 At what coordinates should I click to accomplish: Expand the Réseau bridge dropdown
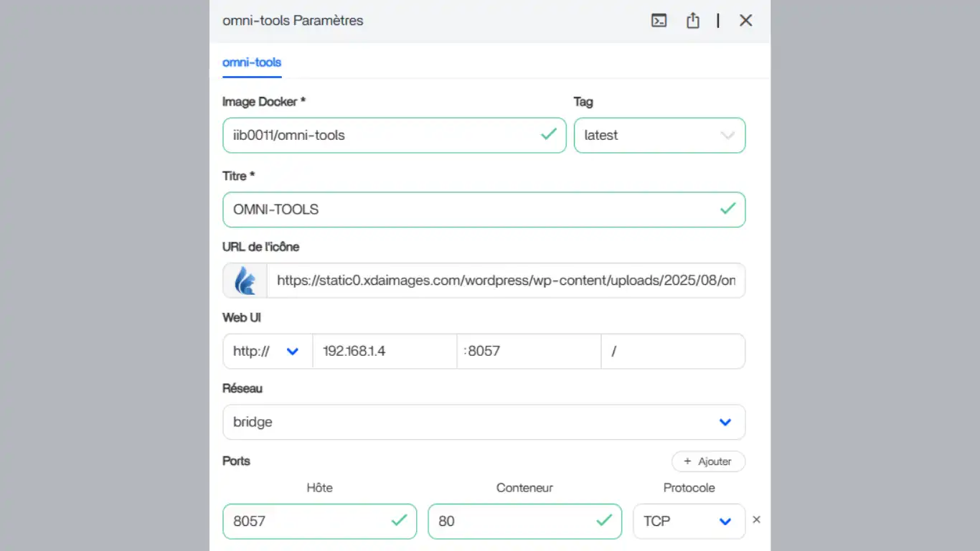coord(484,423)
